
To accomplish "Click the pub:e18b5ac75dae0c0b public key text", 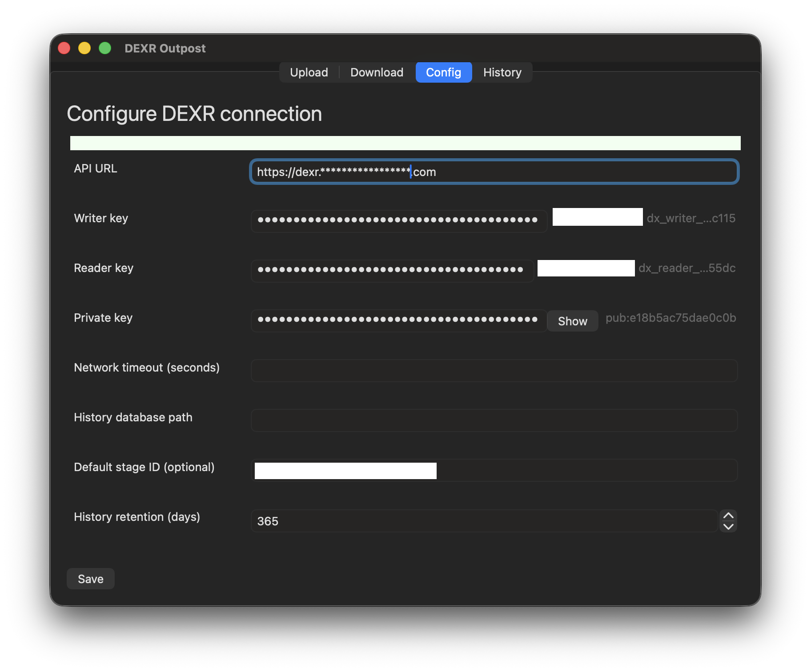I will coord(670,318).
